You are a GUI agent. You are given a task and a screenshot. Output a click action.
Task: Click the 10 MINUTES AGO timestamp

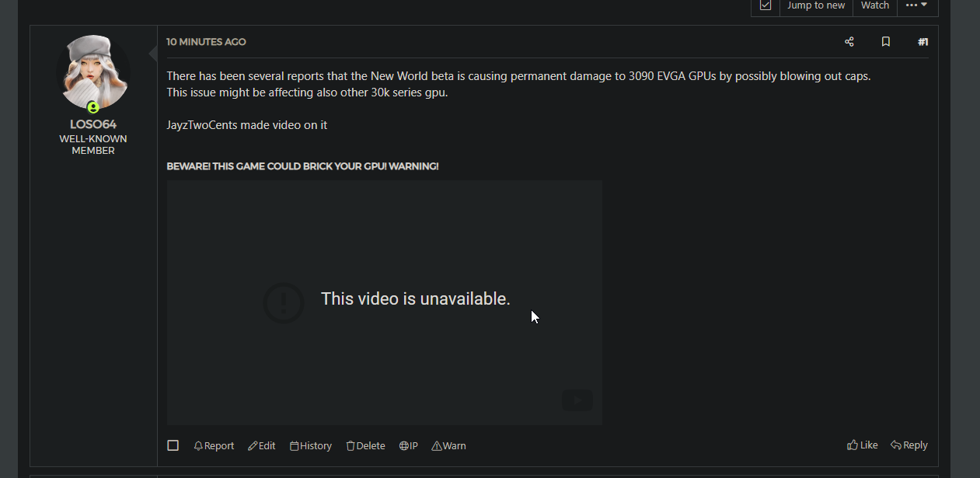pos(206,42)
